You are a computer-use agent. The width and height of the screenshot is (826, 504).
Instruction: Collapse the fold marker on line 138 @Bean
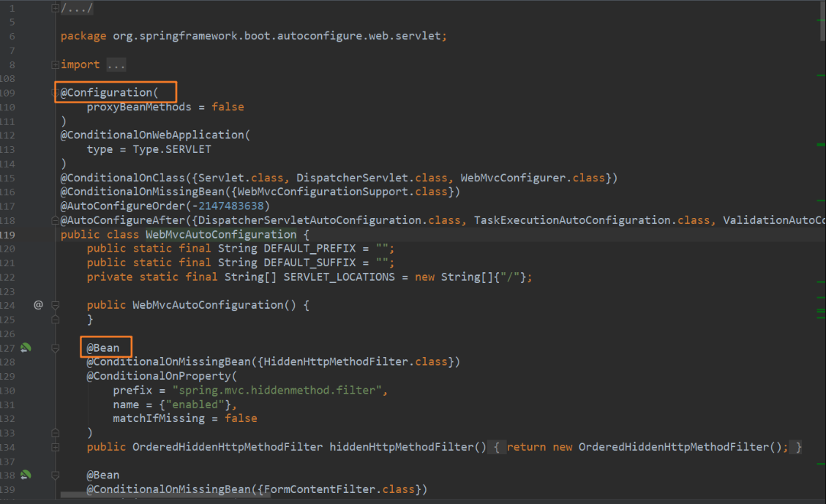(56, 475)
